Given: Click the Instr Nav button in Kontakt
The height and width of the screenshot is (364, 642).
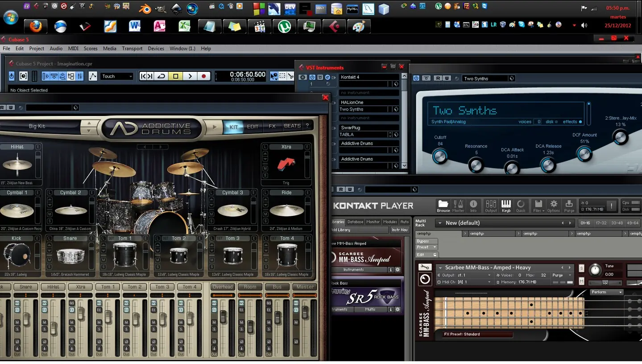Looking at the screenshot, I should (x=400, y=230).
